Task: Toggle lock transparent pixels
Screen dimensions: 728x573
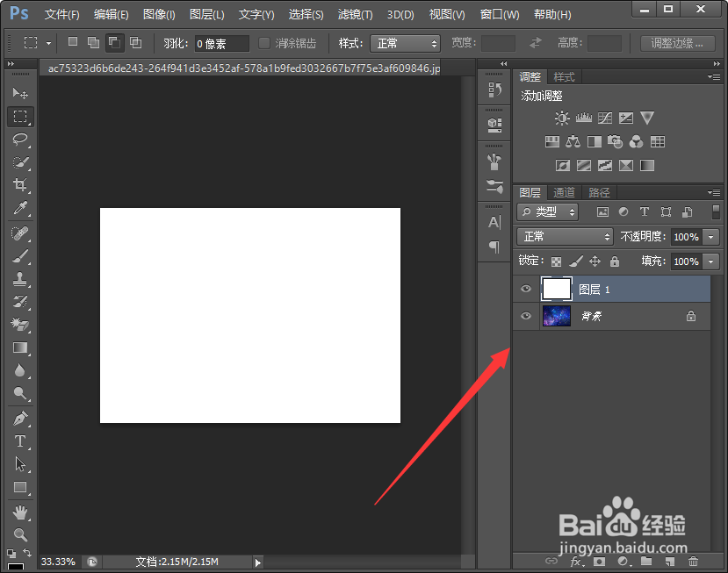Action: click(x=556, y=261)
